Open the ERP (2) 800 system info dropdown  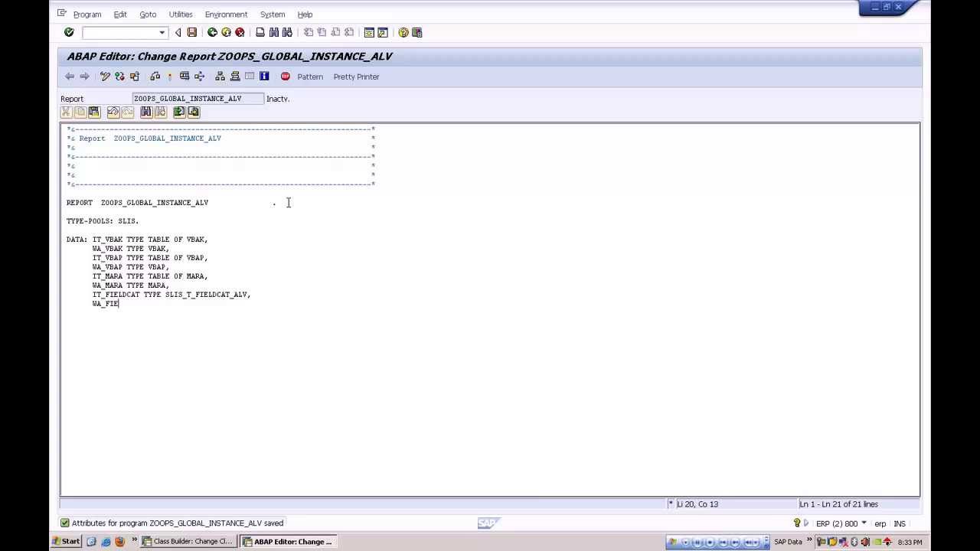point(864,523)
